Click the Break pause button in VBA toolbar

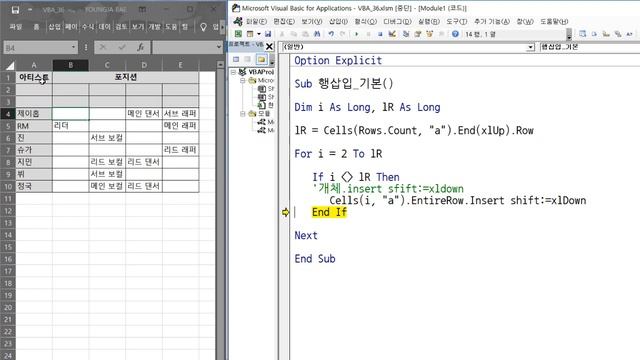click(x=369, y=34)
